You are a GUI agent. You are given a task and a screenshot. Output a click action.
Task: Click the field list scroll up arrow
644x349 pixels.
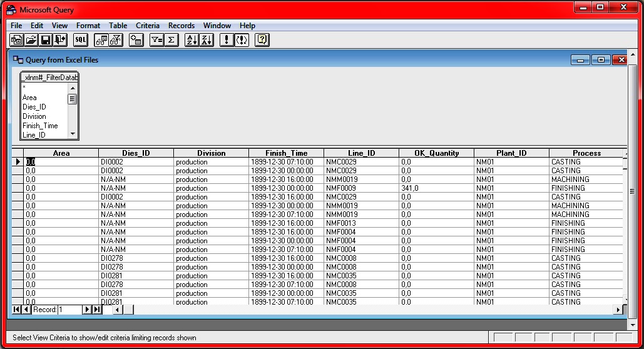(73, 88)
